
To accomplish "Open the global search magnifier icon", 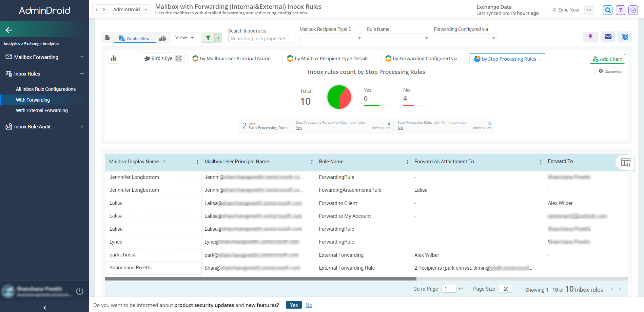I will tap(607, 10).
